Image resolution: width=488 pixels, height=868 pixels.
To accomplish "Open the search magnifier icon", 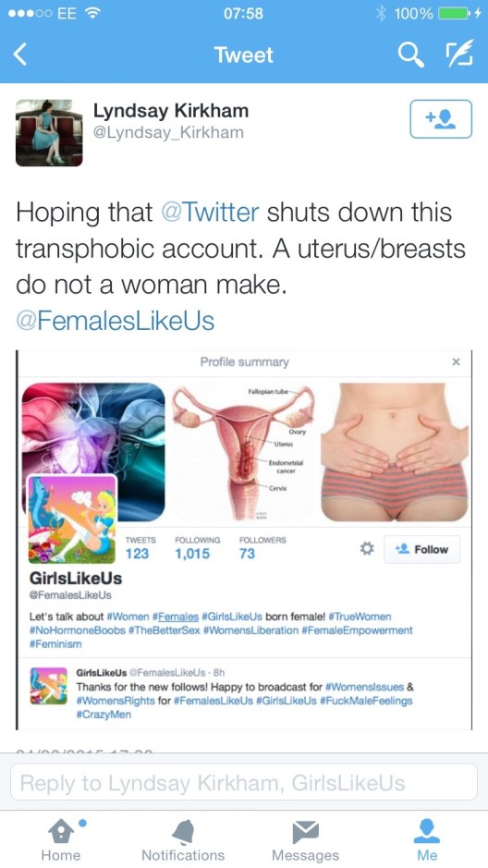I will [409, 55].
